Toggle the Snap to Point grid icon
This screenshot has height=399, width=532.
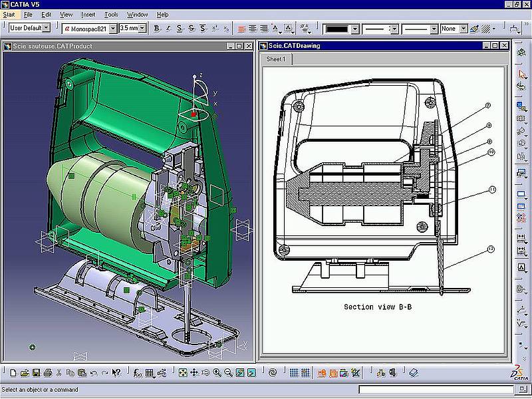click(305, 373)
